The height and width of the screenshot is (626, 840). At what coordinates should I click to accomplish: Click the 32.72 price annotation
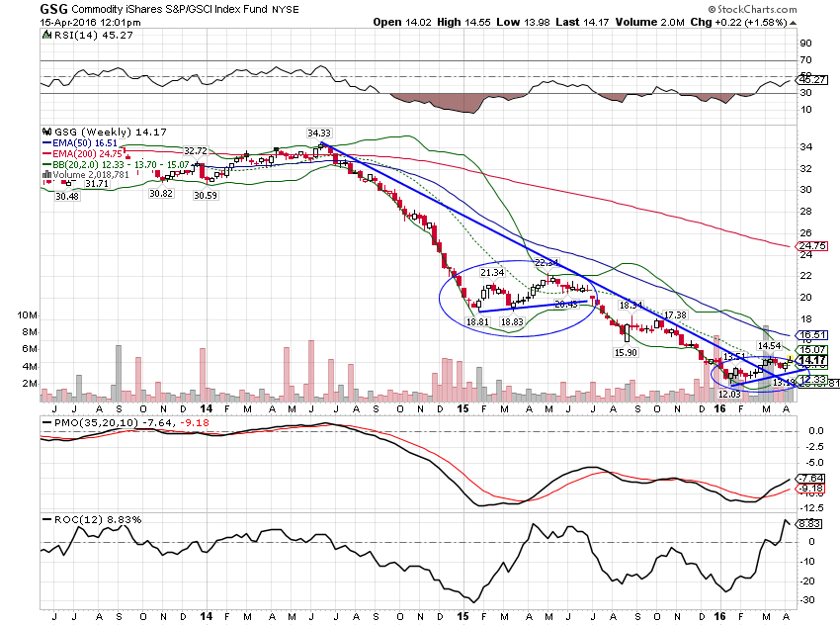196,151
